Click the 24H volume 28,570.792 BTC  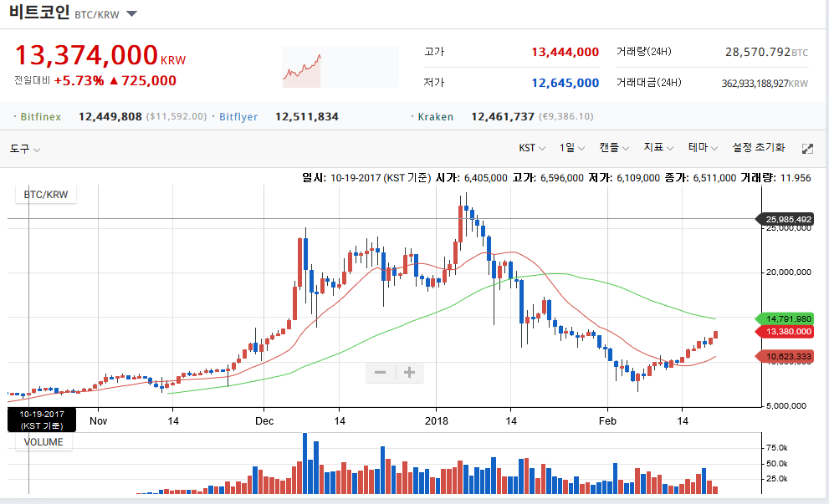[766, 52]
